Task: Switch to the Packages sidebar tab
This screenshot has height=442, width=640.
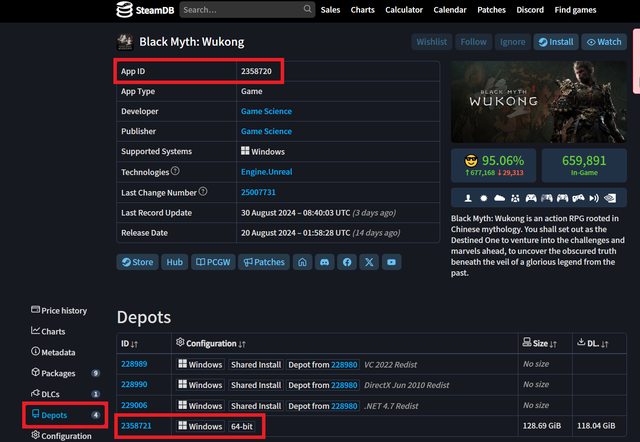Action: [x=58, y=373]
